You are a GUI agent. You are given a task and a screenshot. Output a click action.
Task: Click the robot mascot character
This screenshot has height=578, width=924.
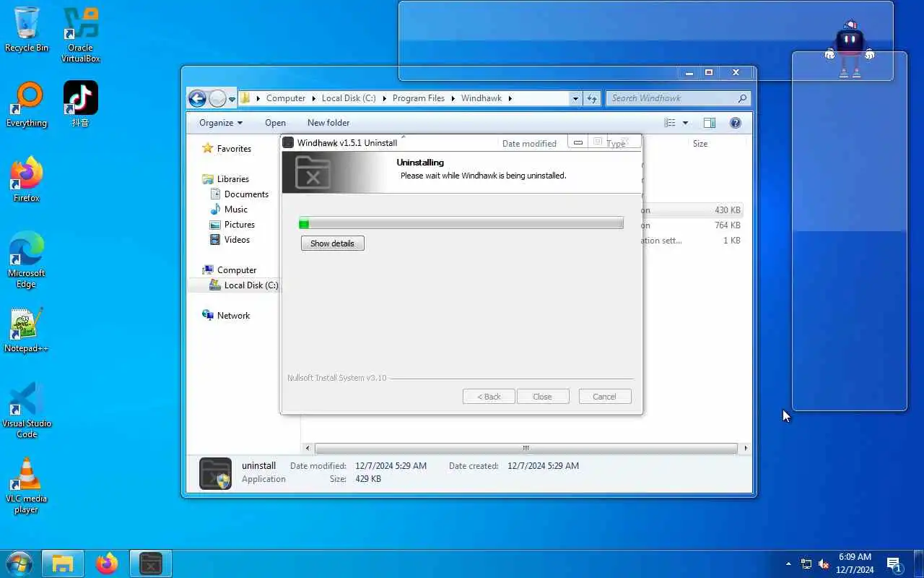coord(850,49)
